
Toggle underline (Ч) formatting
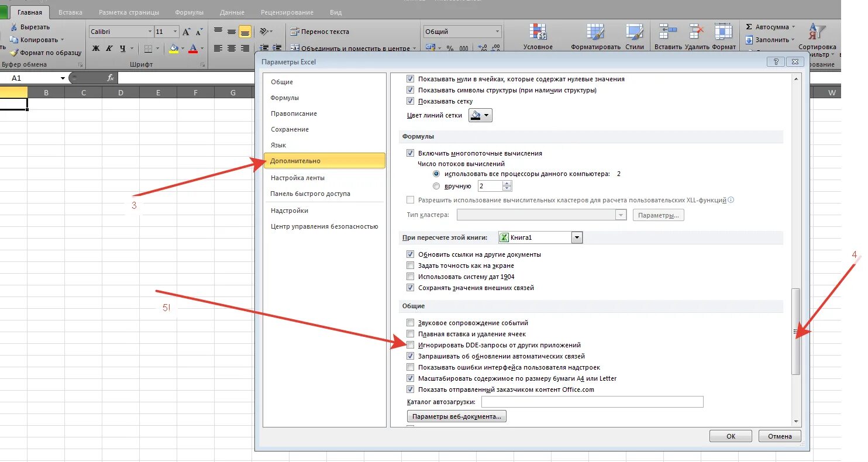click(122, 49)
